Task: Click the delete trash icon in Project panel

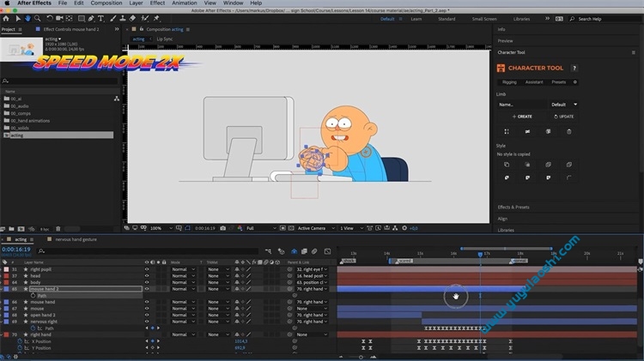Action: tap(58, 229)
